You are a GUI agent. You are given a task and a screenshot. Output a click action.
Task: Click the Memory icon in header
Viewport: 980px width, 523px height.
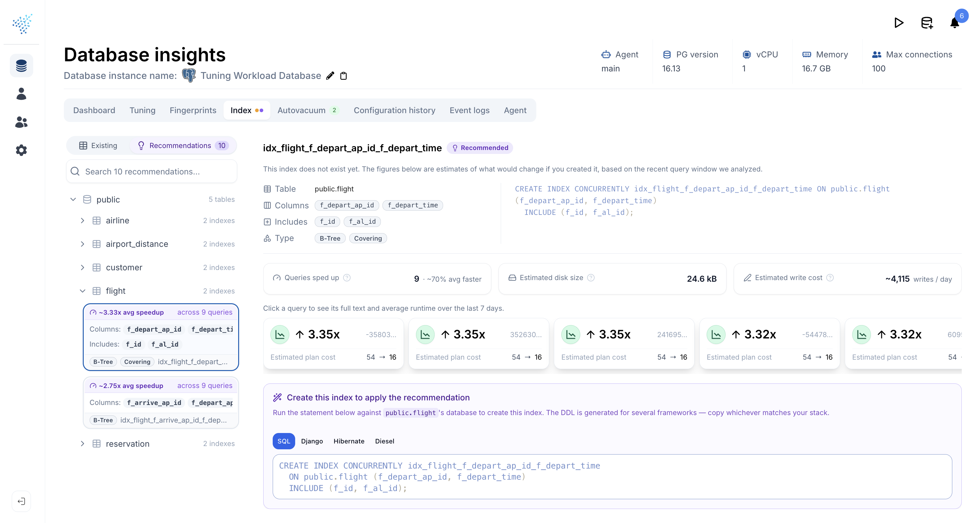coord(807,54)
